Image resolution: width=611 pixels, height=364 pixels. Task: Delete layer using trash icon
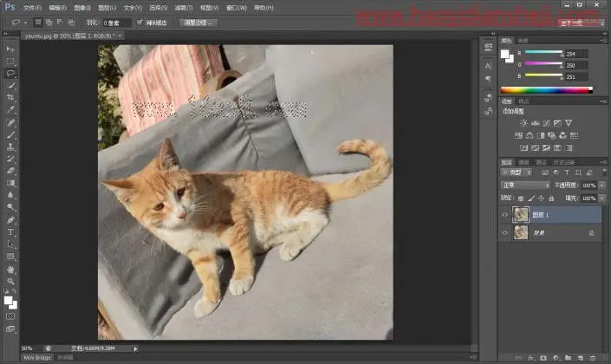[x=593, y=358]
